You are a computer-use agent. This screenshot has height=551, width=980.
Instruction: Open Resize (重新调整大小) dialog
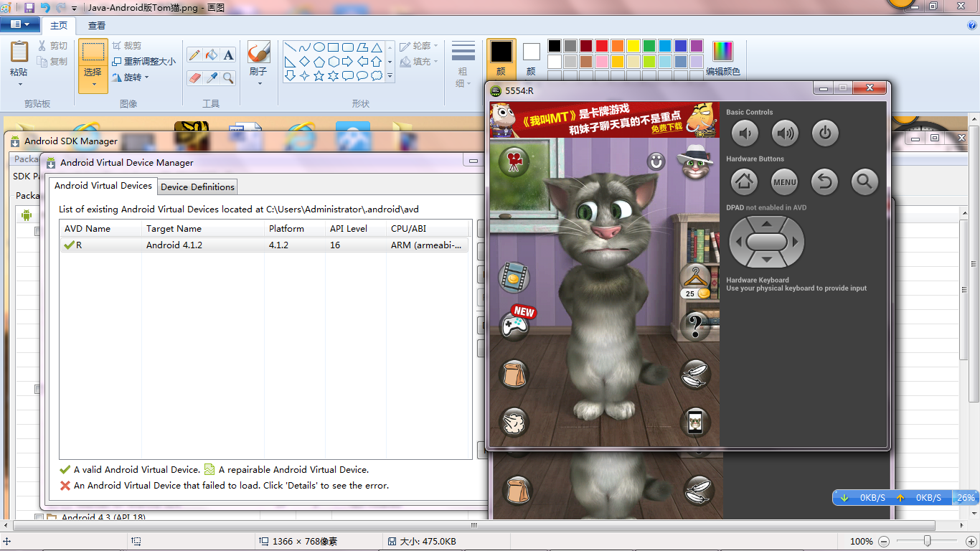[143, 62]
